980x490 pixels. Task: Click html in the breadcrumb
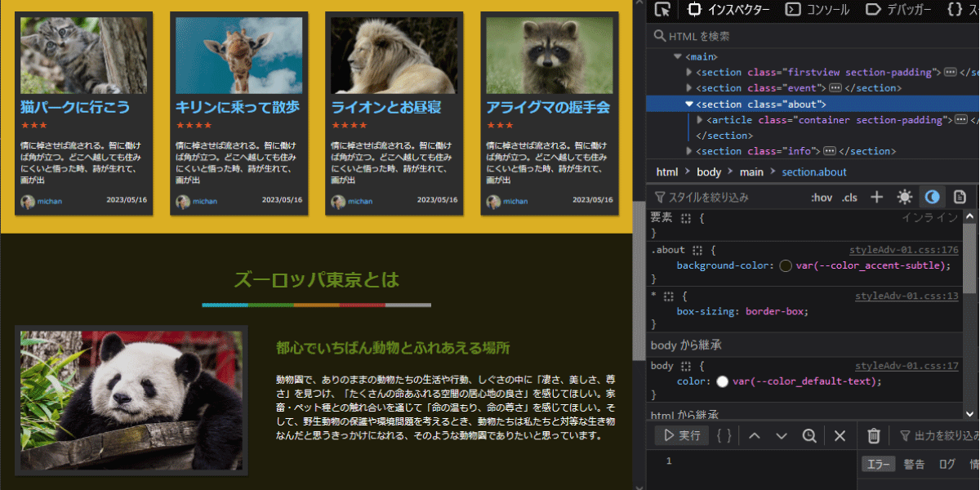point(667,172)
